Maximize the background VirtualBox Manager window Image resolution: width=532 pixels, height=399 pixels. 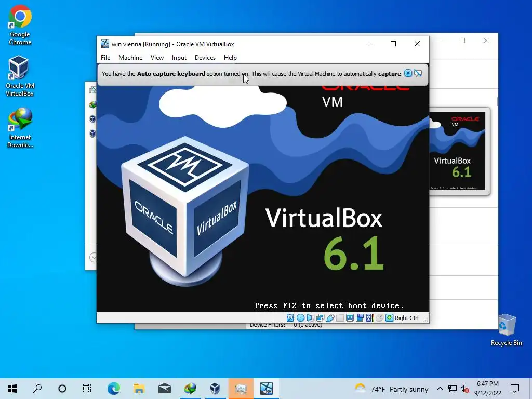click(462, 41)
